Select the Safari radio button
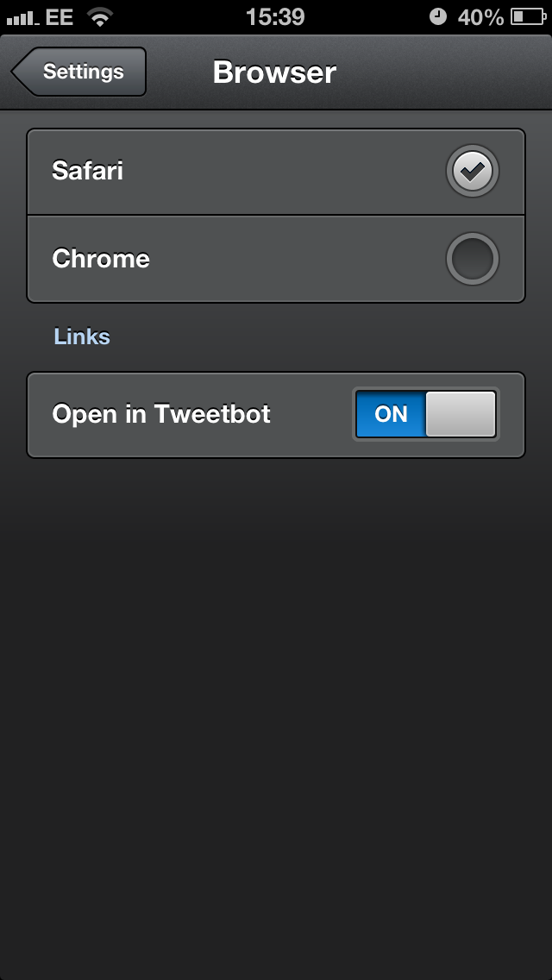 click(x=473, y=171)
